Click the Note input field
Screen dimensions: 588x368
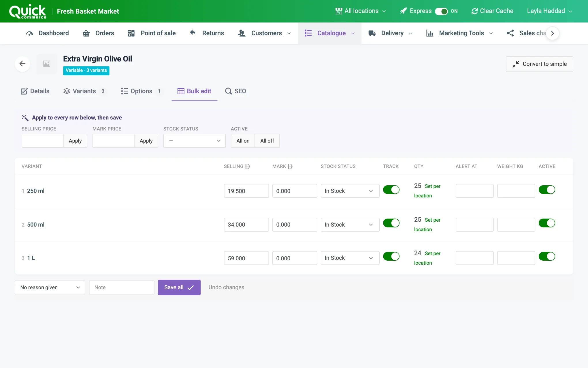(x=122, y=287)
